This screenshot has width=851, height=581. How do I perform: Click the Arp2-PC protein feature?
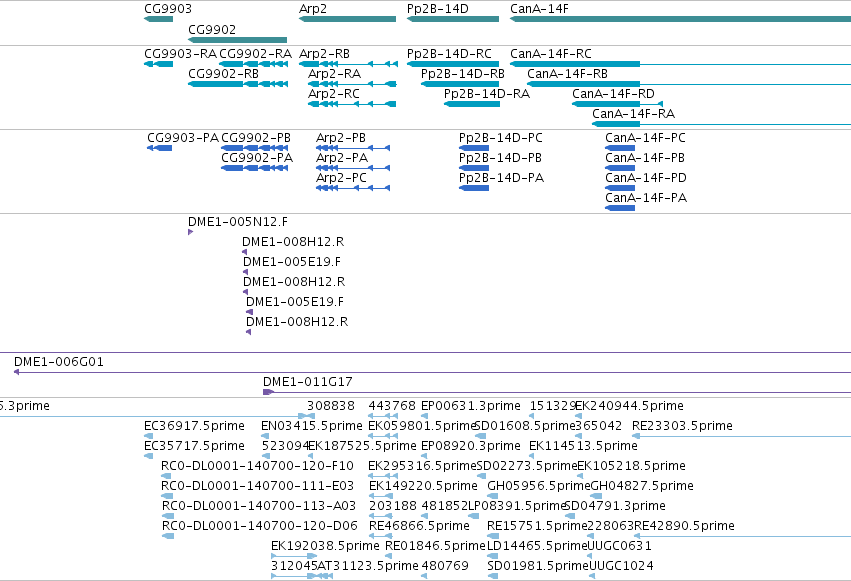pos(353,188)
